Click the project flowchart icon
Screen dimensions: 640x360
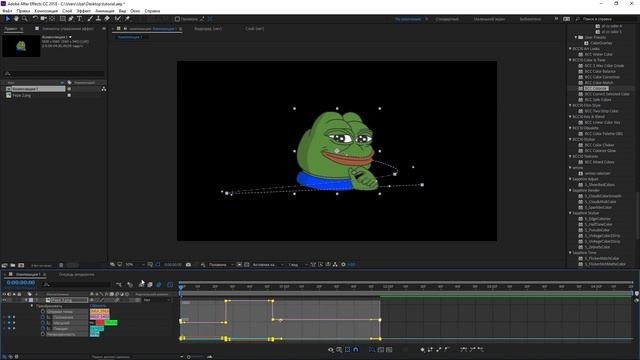point(104,89)
